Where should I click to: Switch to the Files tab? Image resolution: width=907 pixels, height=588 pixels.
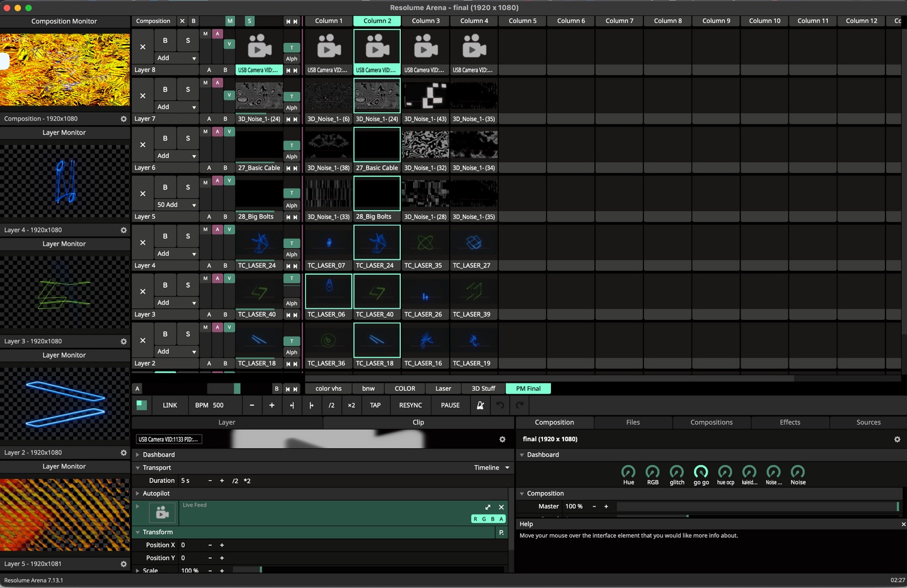tap(633, 423)
